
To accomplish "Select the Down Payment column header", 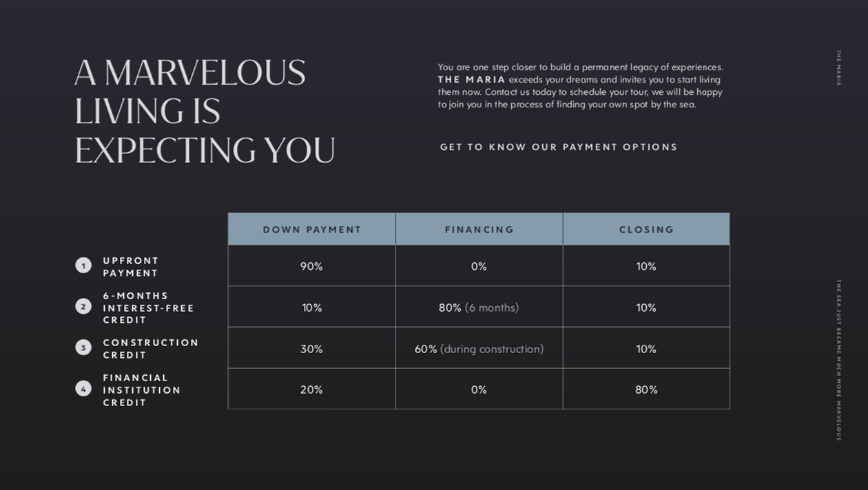I will pyautogui.click(x=312, y=229).
